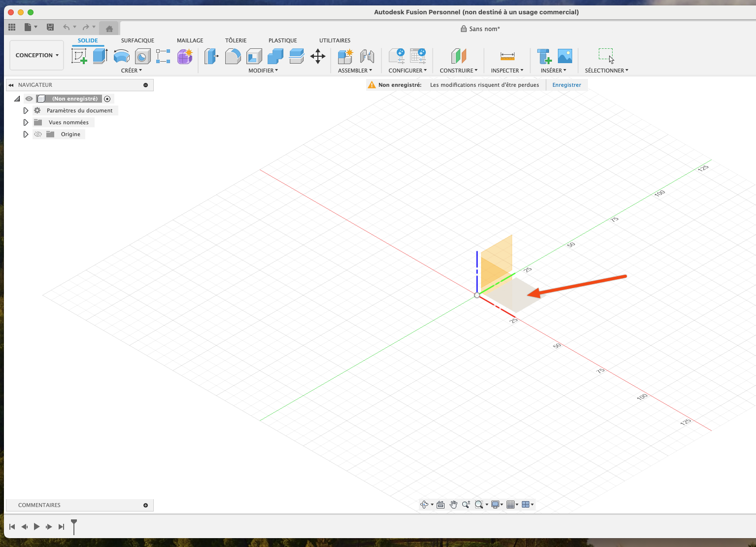Click the Look At tool
756x547 pixels.
pyautogui.click(x=441, y=505)
